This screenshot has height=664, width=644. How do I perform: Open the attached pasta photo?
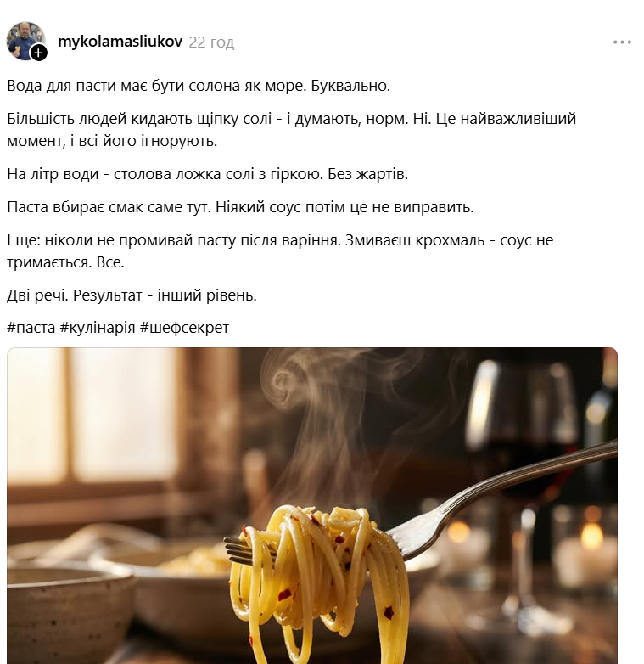(x=312, y=505)
